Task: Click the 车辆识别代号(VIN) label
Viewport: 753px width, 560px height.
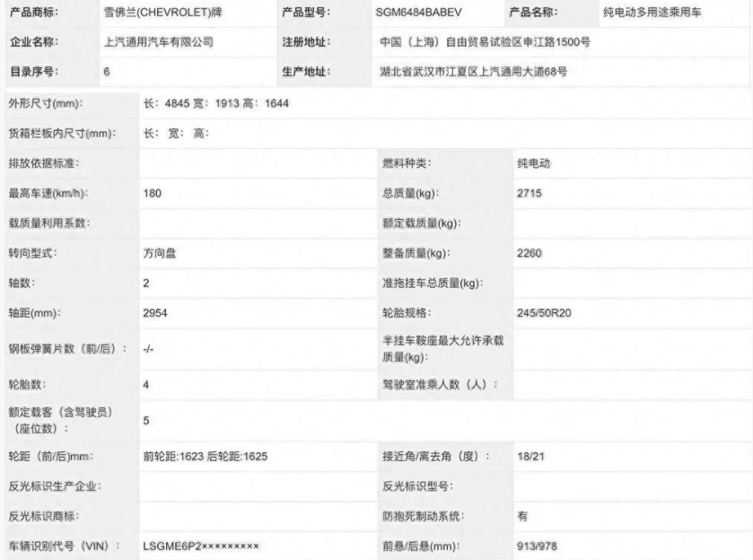Action: pyautogui.click(x=64, y=546)
